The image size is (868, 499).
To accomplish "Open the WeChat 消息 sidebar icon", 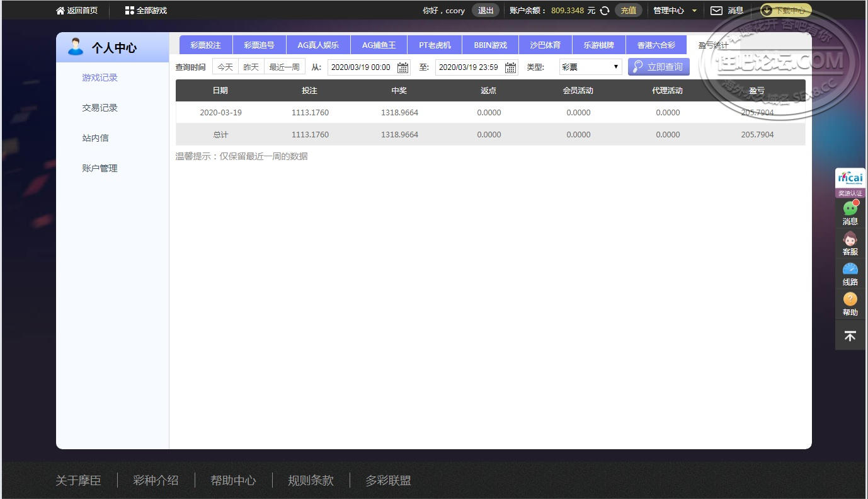I will coord(850,209).
